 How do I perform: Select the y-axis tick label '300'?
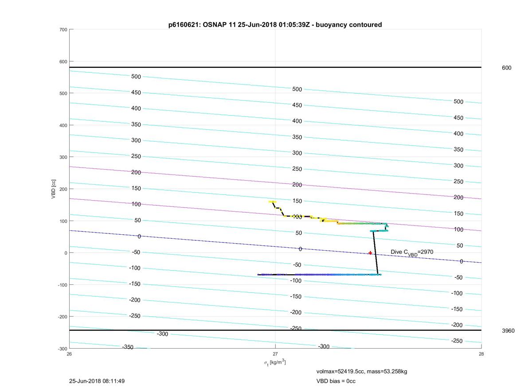coord(63,157)
